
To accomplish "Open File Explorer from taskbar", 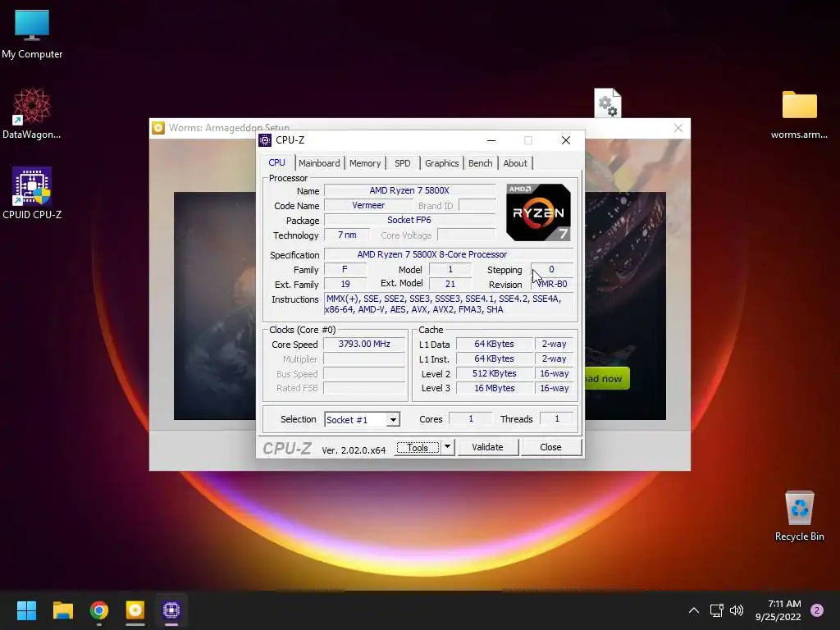I will click(62, 610).
